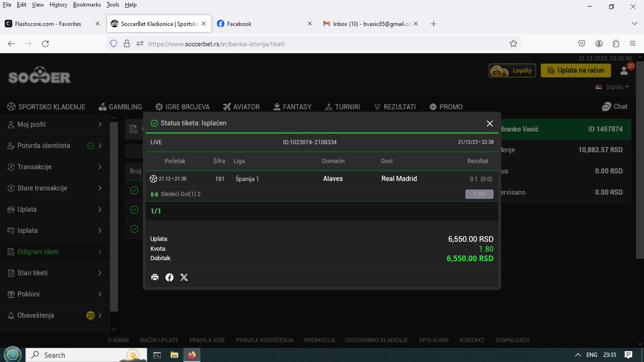Open Stari tiketi in sidebar
Screen dimensions: 644x362
pyautogui.click(x=55, y=273)
